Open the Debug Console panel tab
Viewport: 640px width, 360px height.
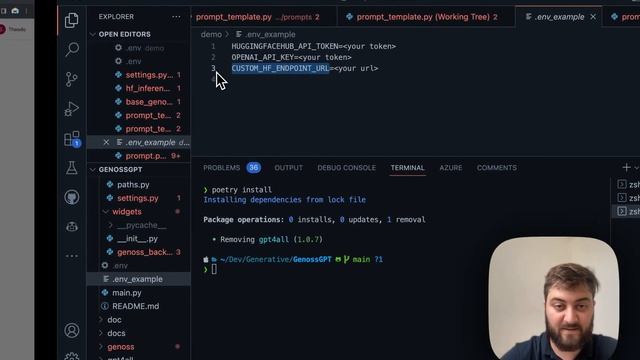[x=347, y=168]
